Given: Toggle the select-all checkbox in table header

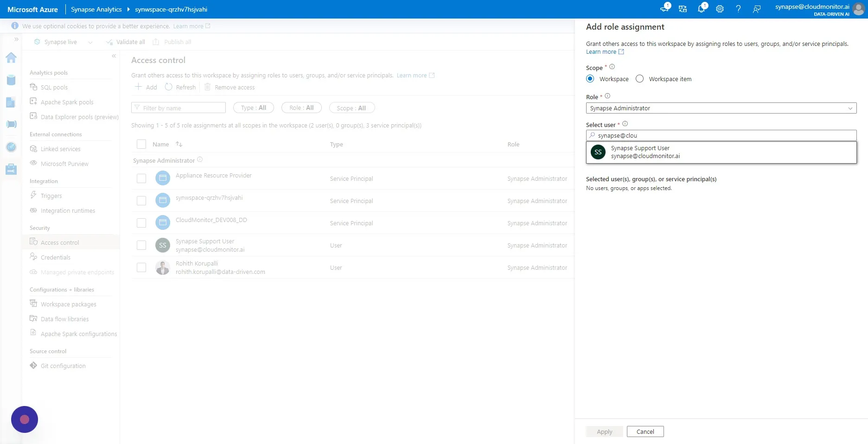Looking at the screenshot, I should 141,144.
